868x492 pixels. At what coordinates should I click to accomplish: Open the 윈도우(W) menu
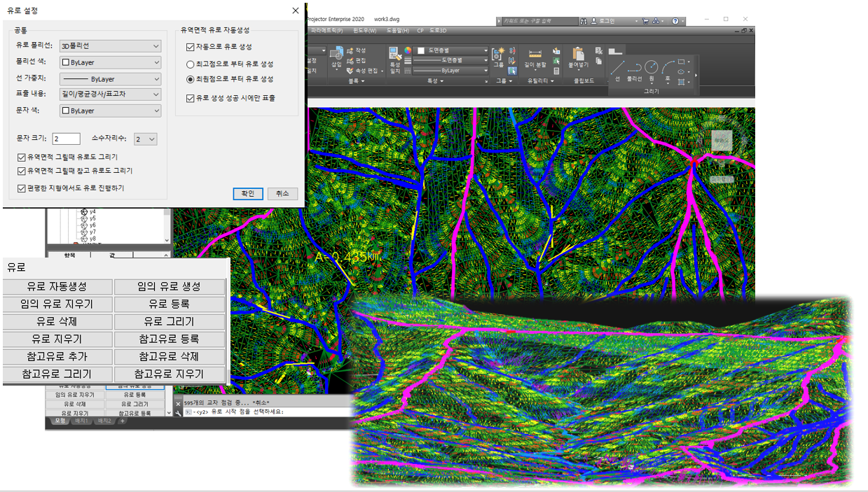click(x=365, y=30)
